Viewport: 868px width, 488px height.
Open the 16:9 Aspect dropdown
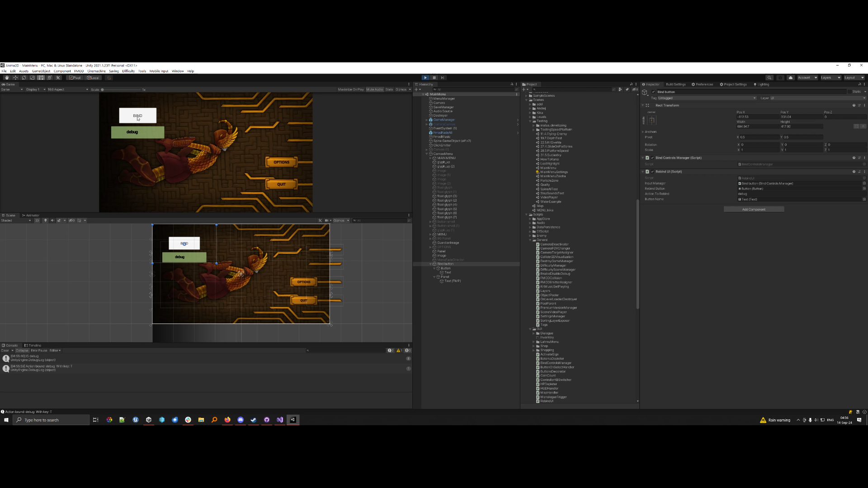click(68, 89)
